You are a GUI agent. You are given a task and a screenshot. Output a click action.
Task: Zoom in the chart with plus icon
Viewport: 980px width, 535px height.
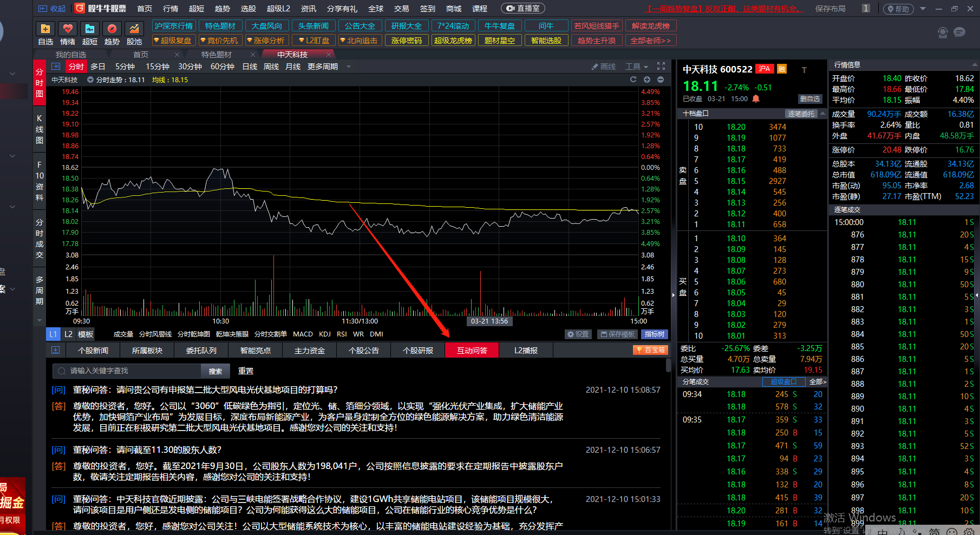pos(646,80)
